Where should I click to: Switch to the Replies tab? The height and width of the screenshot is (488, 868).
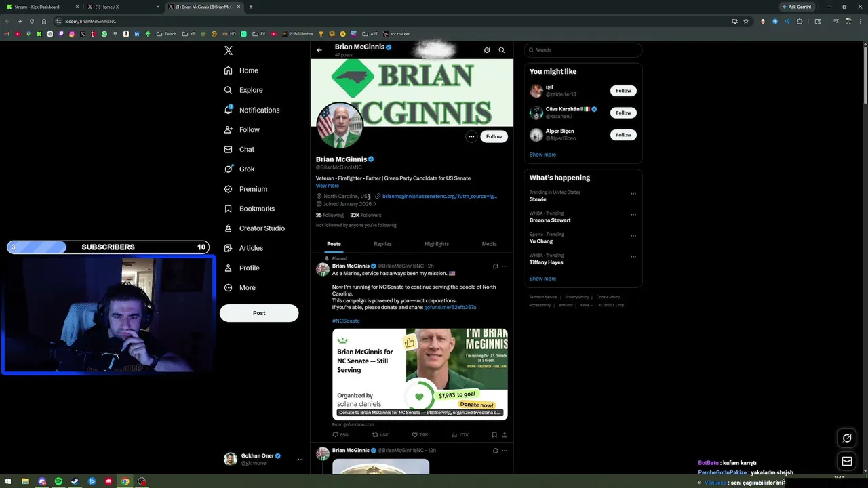[x=382, y=244]
